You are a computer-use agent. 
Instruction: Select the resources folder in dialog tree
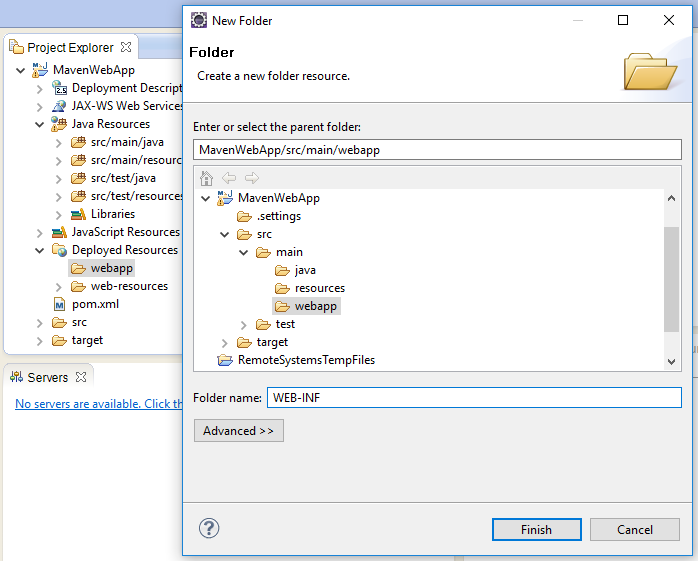click(320, 289)
